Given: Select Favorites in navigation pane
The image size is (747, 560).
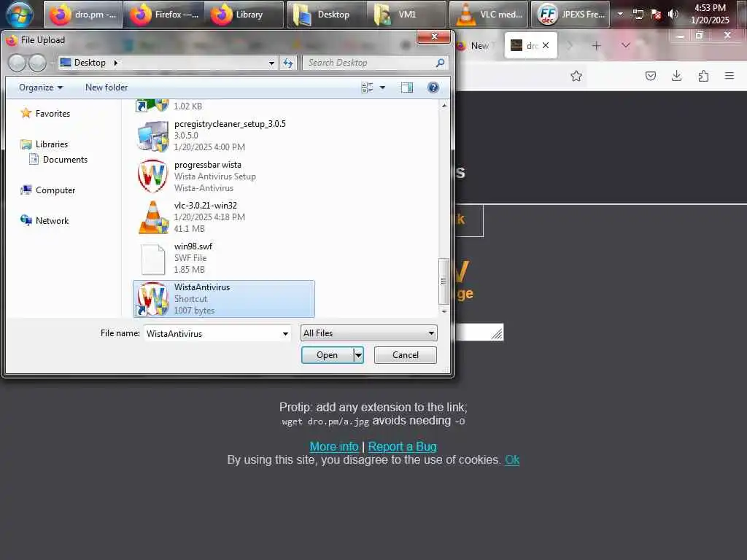Looking at the screenshot, I should tap(44, 114).
